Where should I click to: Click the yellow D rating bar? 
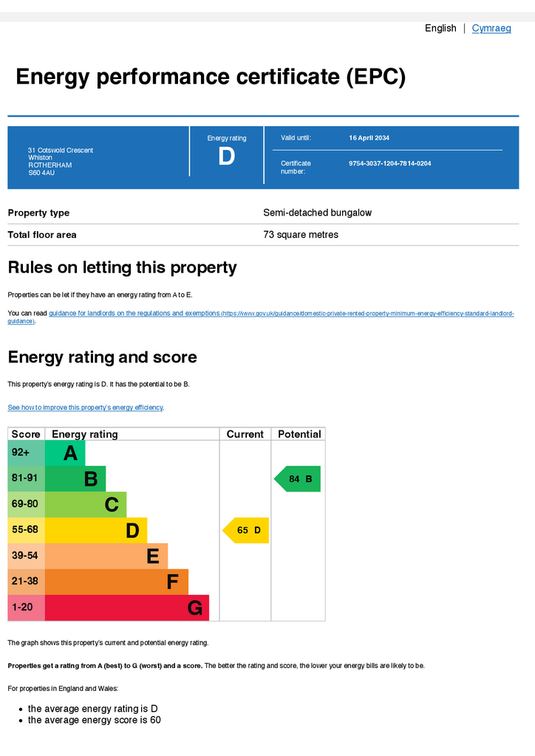click(x=96, y=530)
